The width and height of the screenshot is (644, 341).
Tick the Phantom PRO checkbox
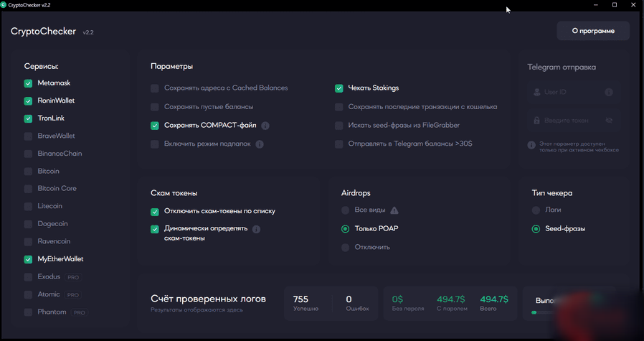28,312
